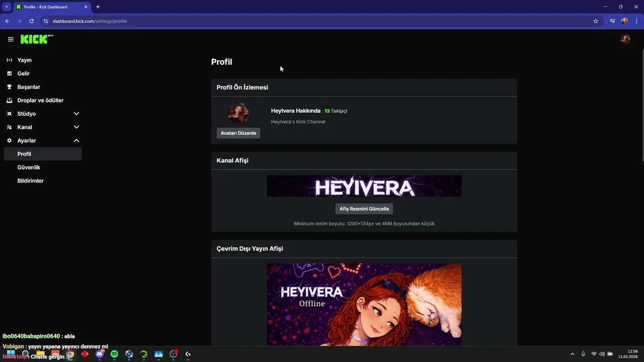
Task: Go back to the previous page
Action: click(x=7, y=21)
